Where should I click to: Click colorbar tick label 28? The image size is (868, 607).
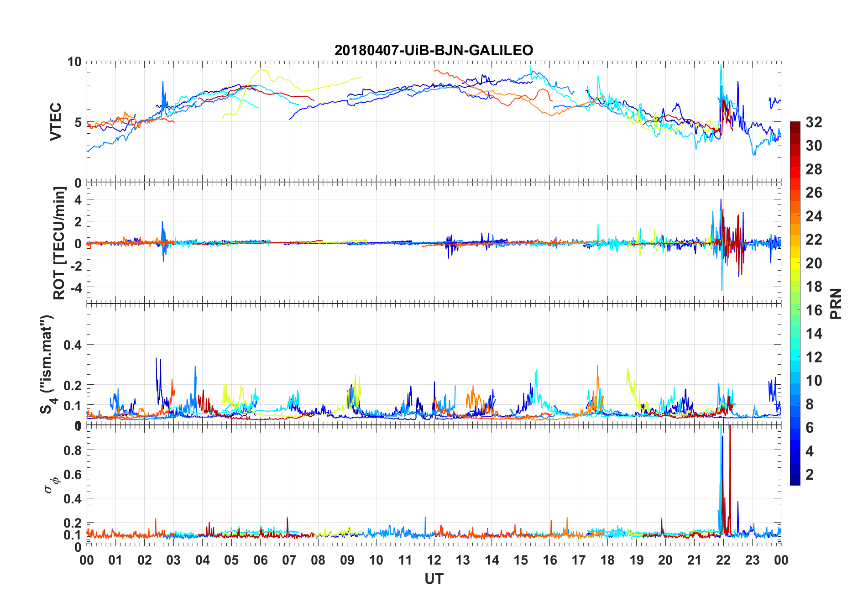coord(814,169)
